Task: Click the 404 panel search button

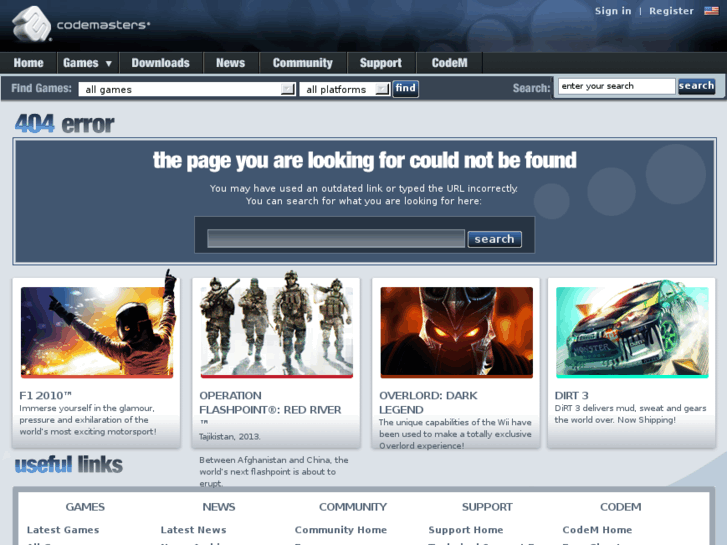Action: (x=494, y=239)
